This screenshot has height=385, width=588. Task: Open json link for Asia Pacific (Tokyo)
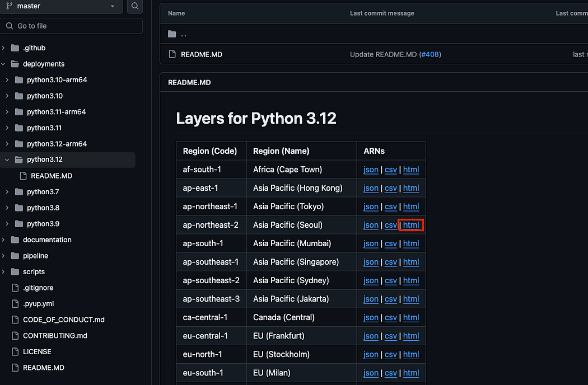[371, 206]
